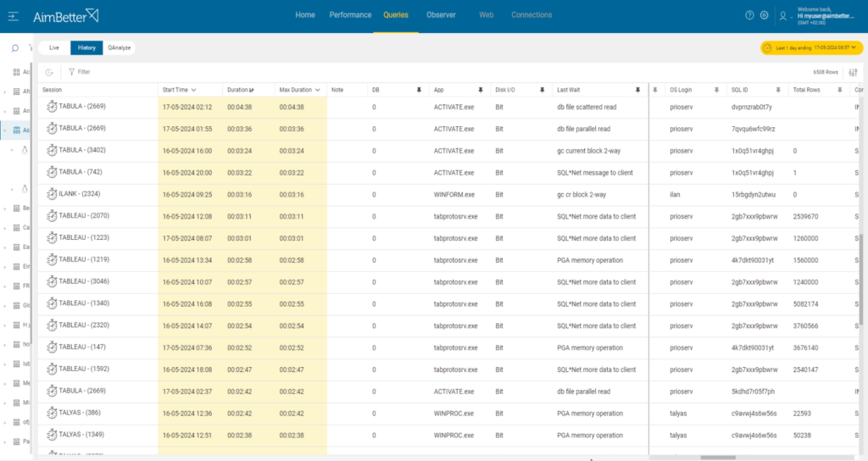Click the SQL ID dvprnzrab0t7y
The height and width of the screenshot is (461, 868).
(x=752, y=108)
